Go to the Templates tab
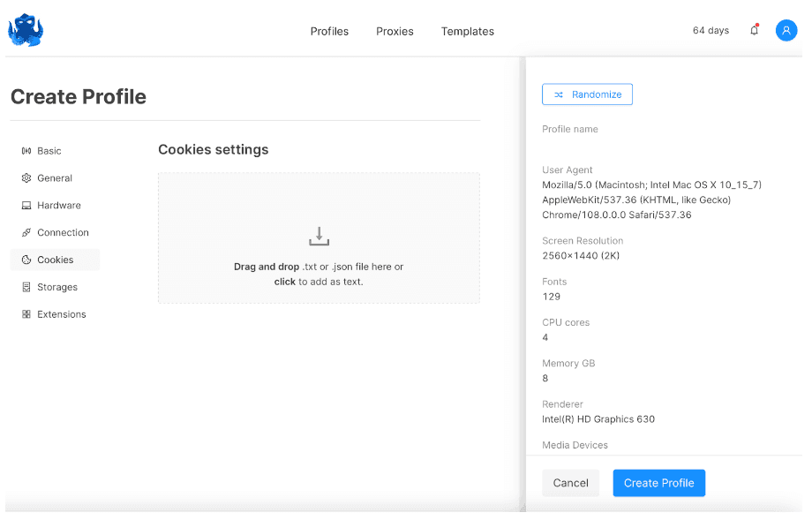The width and height of the screenshot is (812, 520). point(467,31)
